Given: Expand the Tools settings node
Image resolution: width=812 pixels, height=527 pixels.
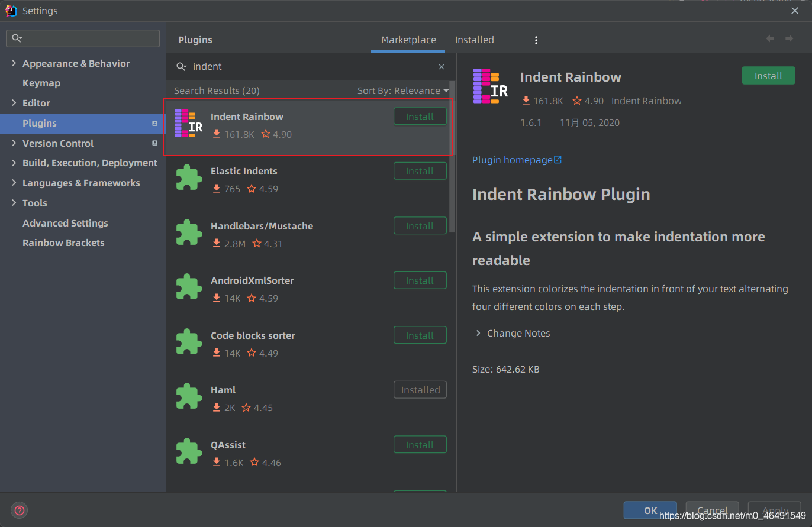Looking at the screenshot, I should coord(14,203).
